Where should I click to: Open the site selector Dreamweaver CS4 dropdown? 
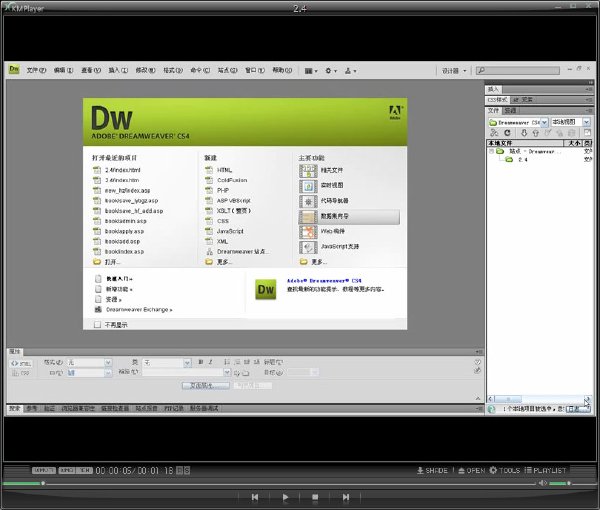[x=544, y=122]
